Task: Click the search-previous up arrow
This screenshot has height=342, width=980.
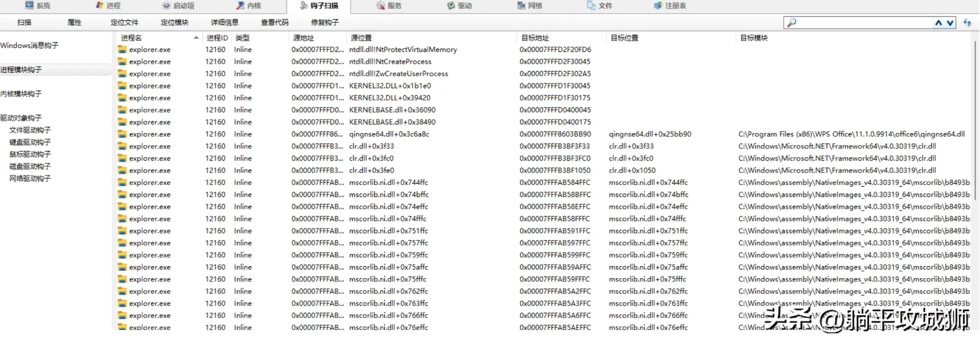Action: click(x=939, y=23)
